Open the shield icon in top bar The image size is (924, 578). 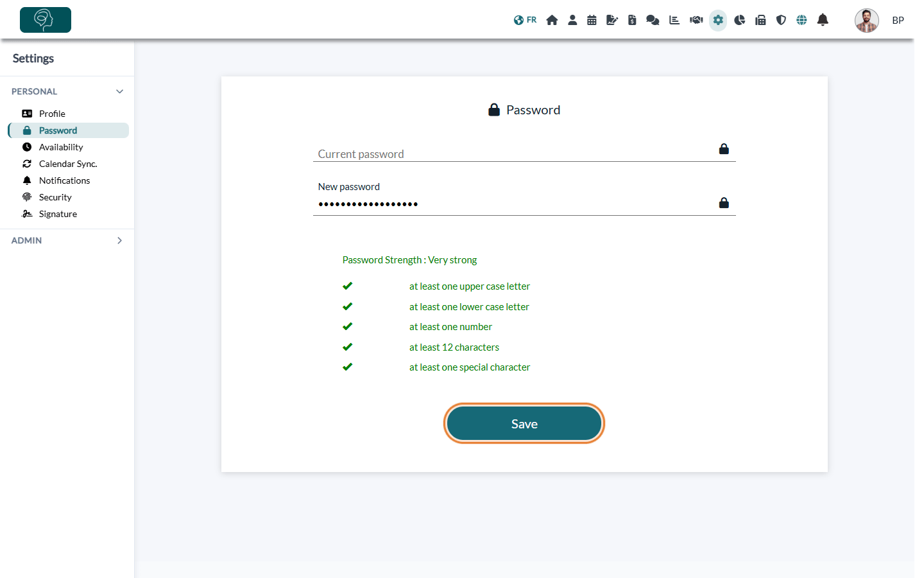pyautogui.click(x=781, y=20)
